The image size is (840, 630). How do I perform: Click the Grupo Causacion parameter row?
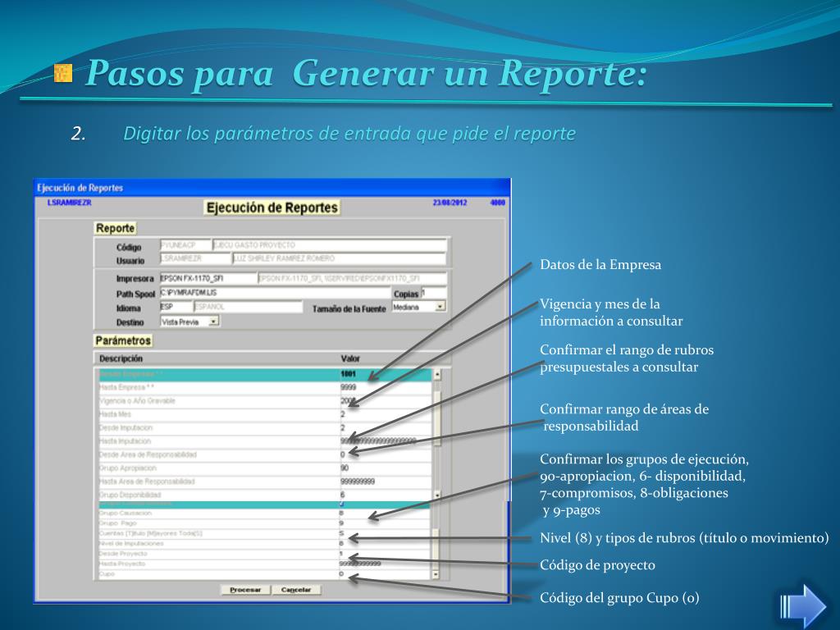[x=265, y=514]
